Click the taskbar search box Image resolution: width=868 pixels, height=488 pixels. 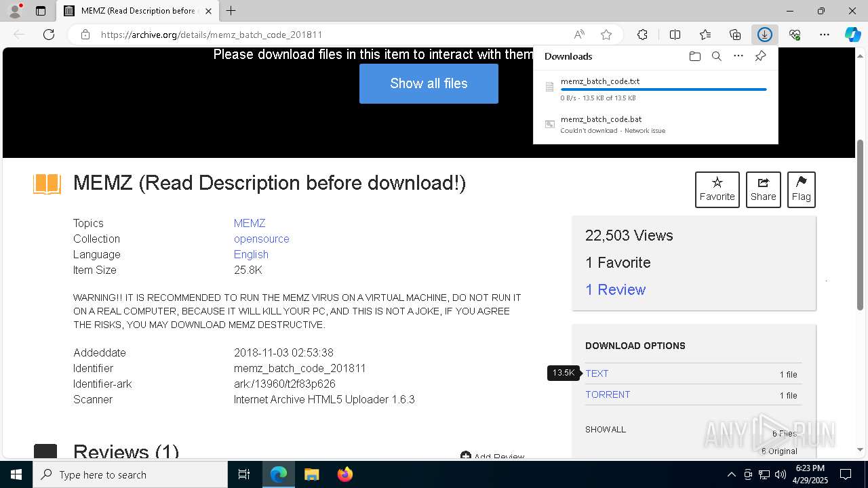pyautogui.click(x=130, y=474)
